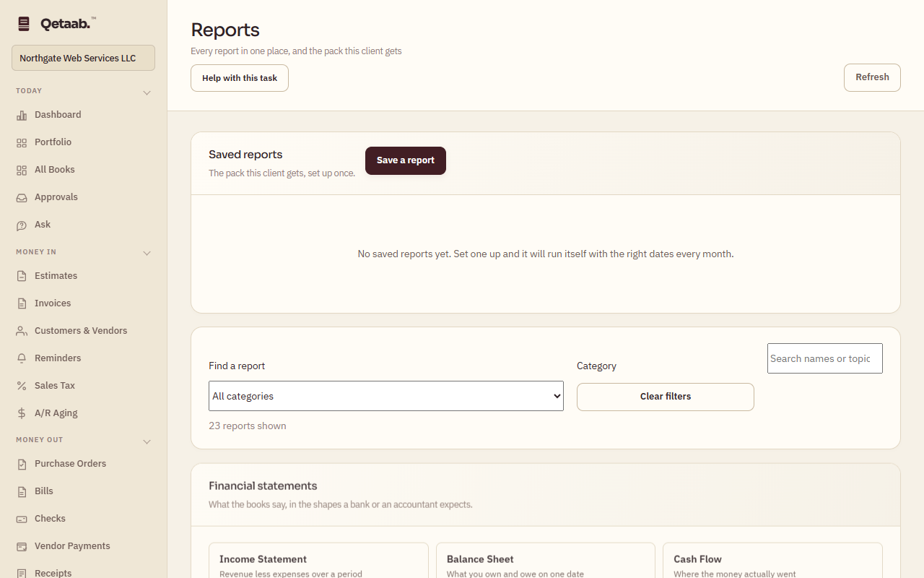This screenshot has height=578, width=924.
Task: Click the Customers & Vendors people icon
Action: 22,331
